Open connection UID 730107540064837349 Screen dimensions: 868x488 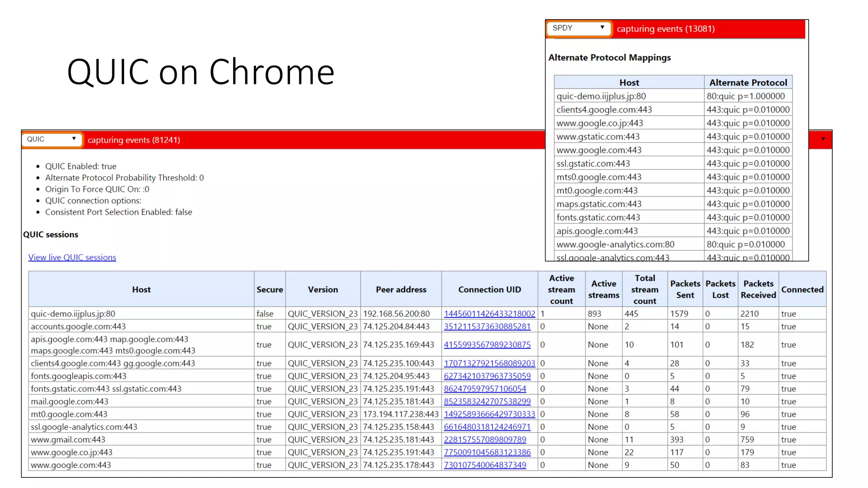point(485,465)
